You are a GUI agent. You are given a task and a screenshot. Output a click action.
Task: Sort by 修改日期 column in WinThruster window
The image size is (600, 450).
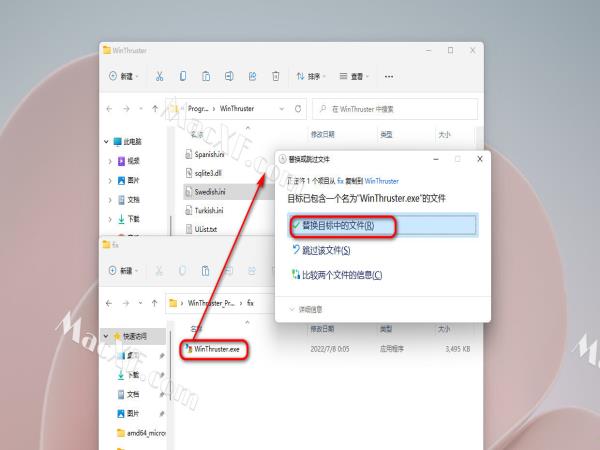tap(323, 134)
